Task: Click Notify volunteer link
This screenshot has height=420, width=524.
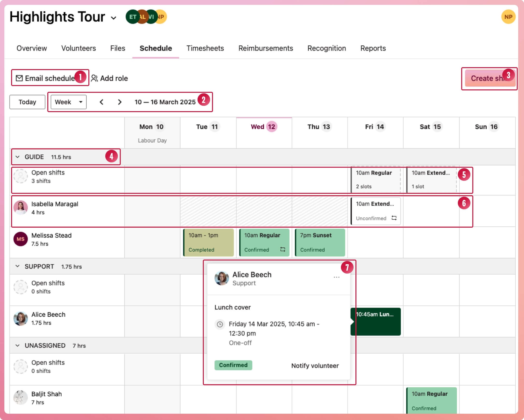Action: (x=315, y=366)
